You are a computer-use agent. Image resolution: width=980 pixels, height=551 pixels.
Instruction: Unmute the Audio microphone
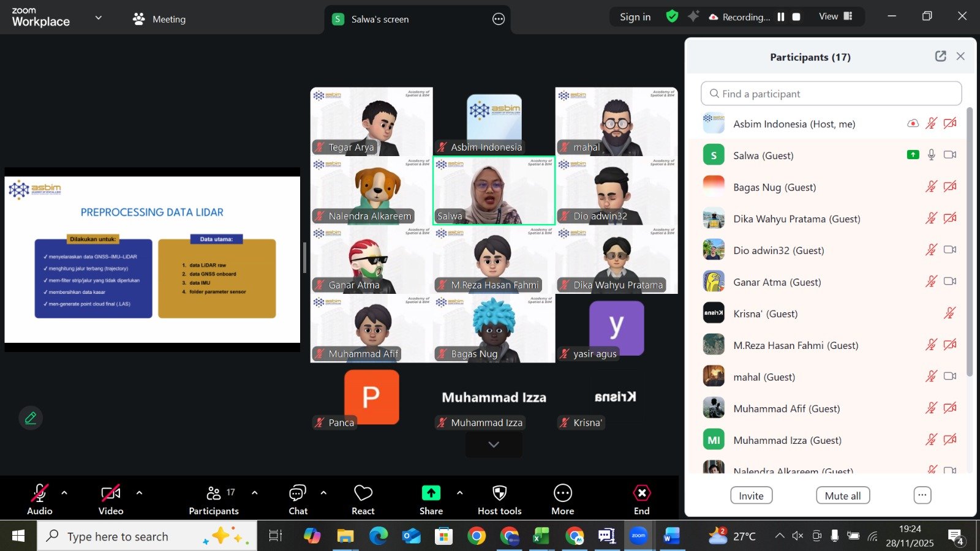tap(40, 493)
